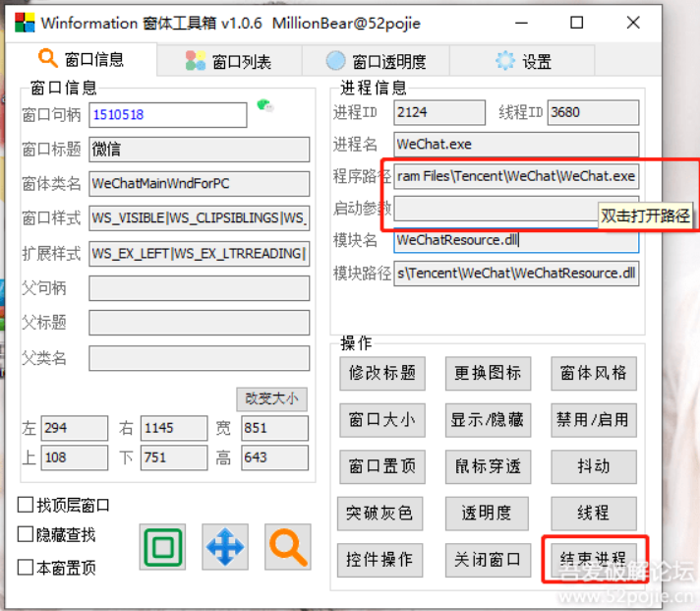Click the 更换图标 button
Viewport: 700px width, 611px height.
click(488, 374)
